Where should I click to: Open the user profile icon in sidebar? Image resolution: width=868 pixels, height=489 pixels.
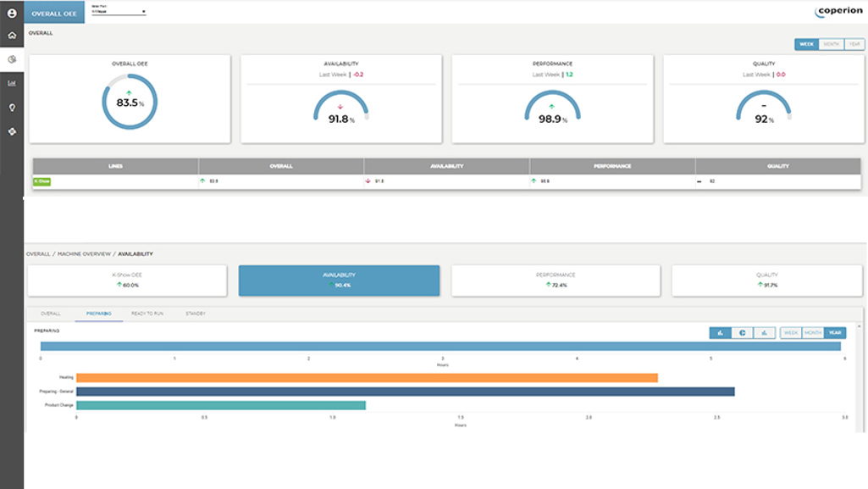click(11, 12)
